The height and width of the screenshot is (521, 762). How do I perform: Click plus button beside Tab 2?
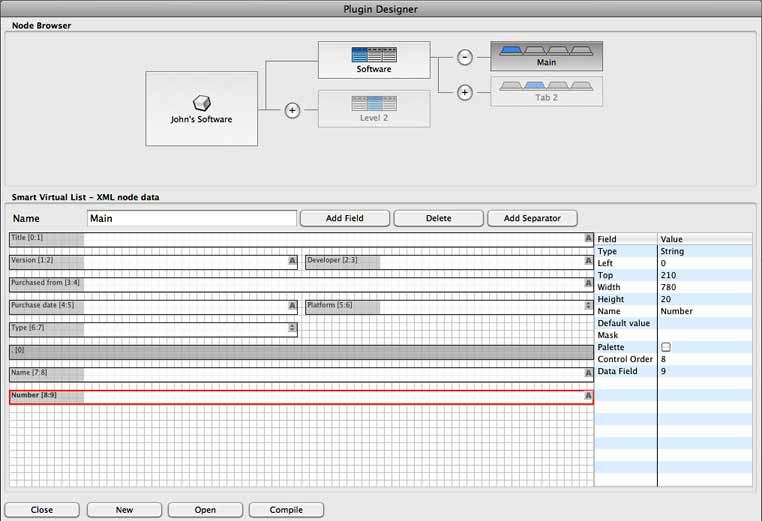(x=465, y=93)
